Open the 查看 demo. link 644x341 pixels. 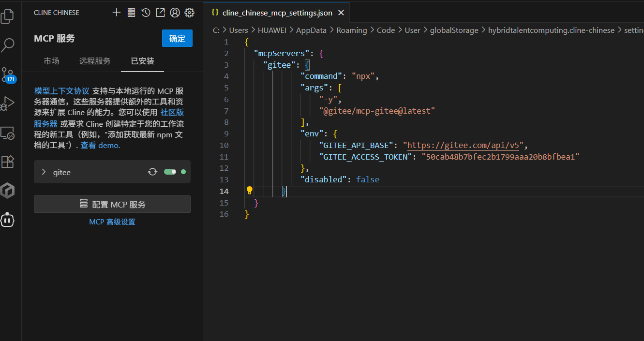point(100,145)
